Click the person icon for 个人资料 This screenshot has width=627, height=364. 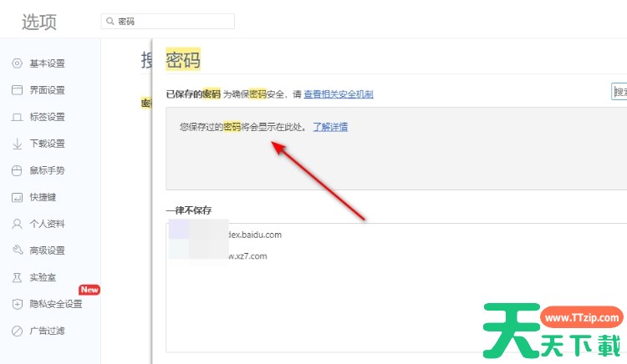point(17,224)
